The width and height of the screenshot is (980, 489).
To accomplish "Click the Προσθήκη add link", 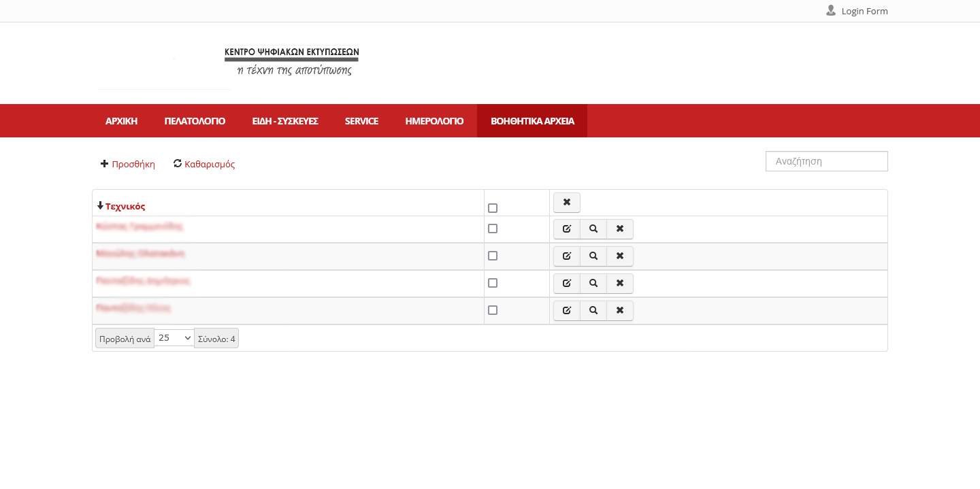I will click(133, 165).
